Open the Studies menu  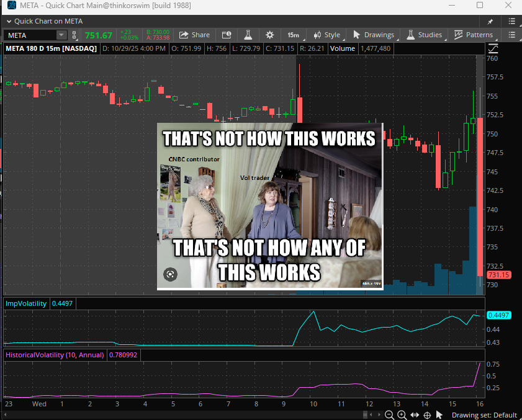click(425, 35)
